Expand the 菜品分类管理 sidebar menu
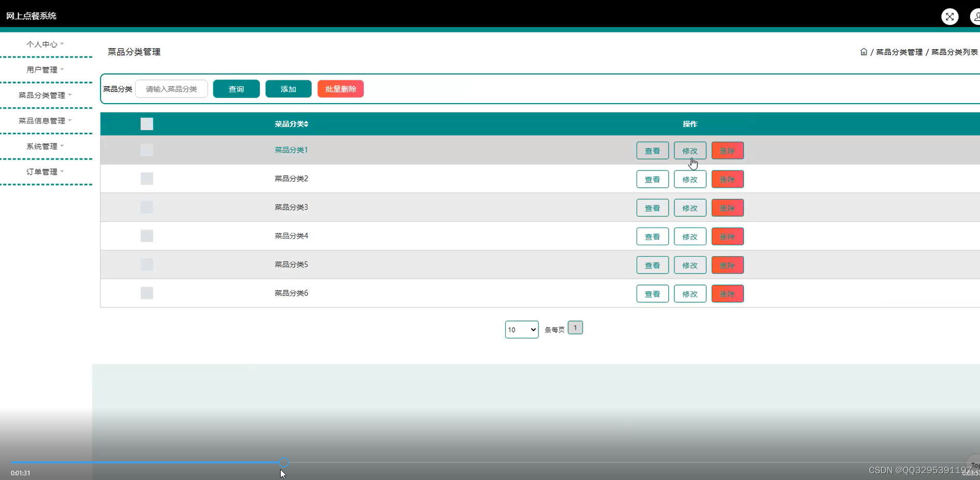 click(x=45, y=95)
